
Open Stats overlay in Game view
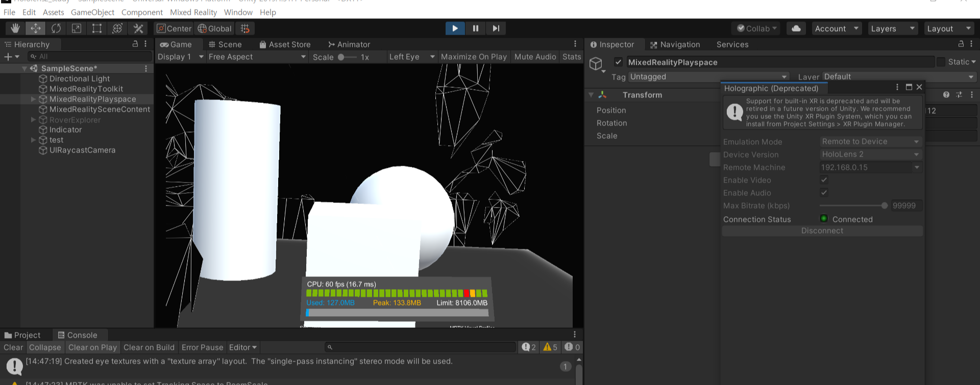[x=572, y=57]
